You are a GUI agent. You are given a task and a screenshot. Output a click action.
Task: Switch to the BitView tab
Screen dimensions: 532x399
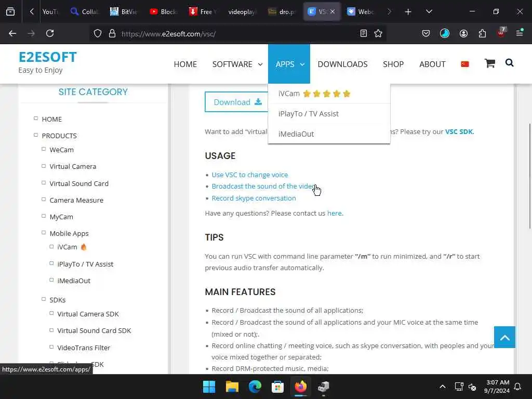point(124,11)
